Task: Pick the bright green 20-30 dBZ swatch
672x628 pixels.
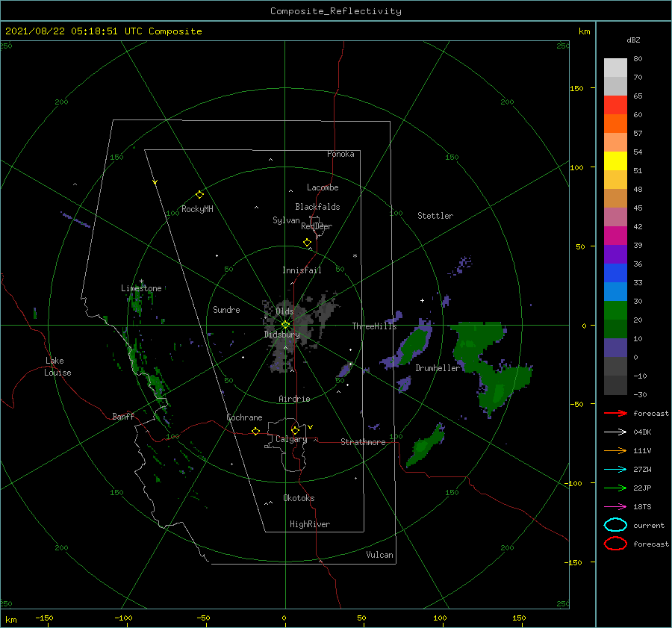Action: point(615,311)
